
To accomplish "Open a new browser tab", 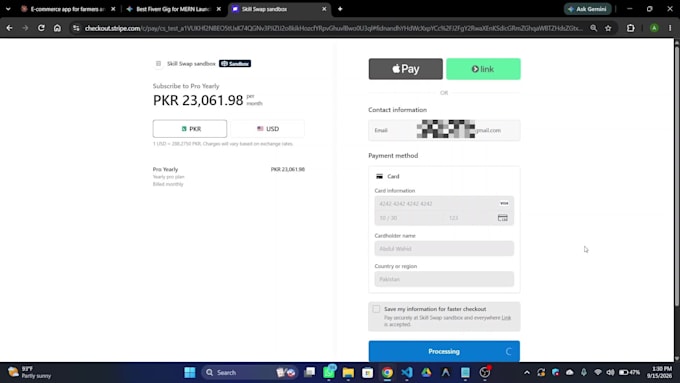I will coord(340,9).
